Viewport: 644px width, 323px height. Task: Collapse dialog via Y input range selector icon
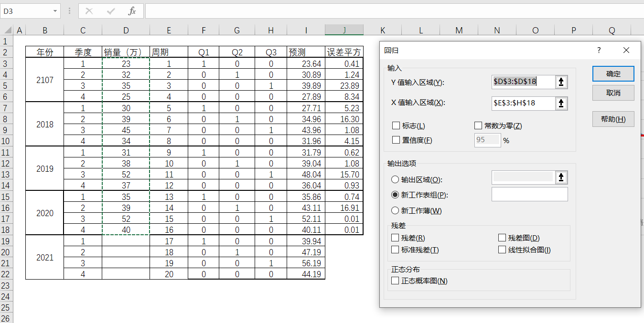[561, 82]
